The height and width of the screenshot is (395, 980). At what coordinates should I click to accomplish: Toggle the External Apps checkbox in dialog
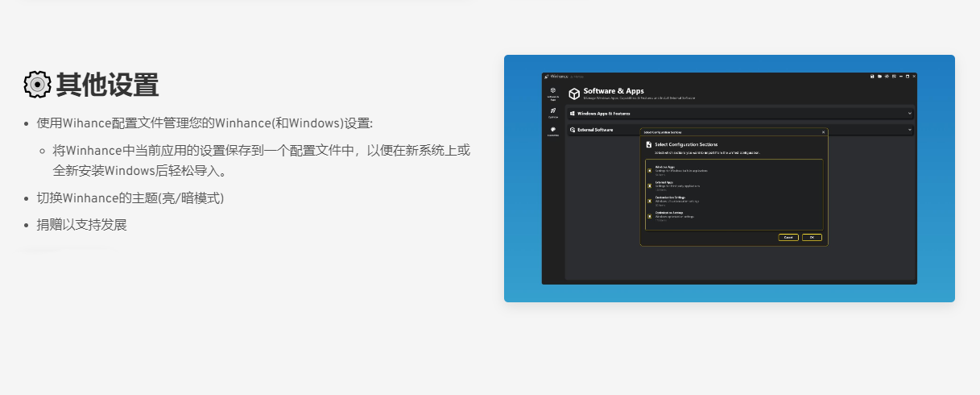pyautogui.click(x=650, y=185)
